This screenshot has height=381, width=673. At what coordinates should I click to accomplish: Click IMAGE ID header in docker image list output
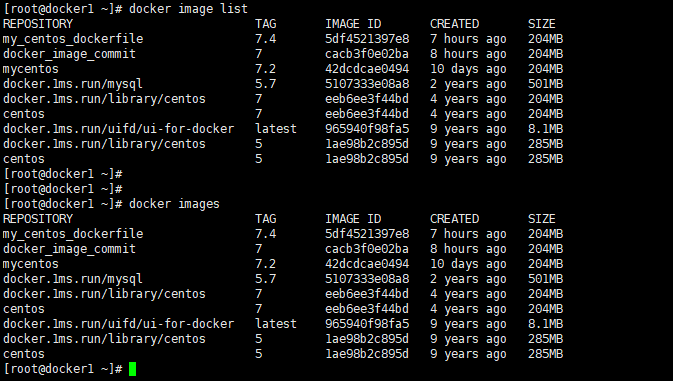pyautogui.click(x=353, y=24)
